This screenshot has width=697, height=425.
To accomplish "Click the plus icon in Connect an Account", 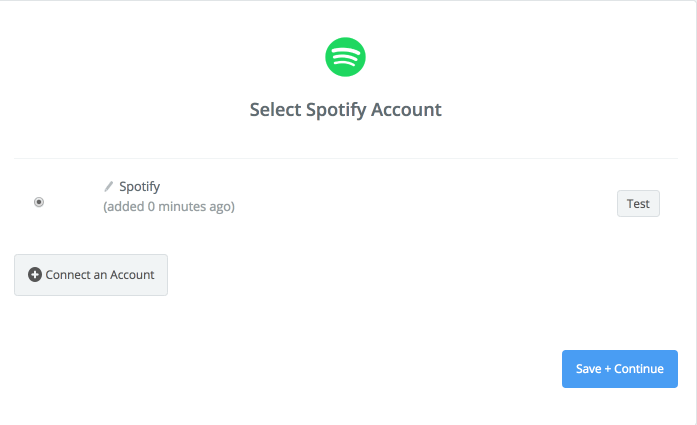I will [x=35, y=275].
